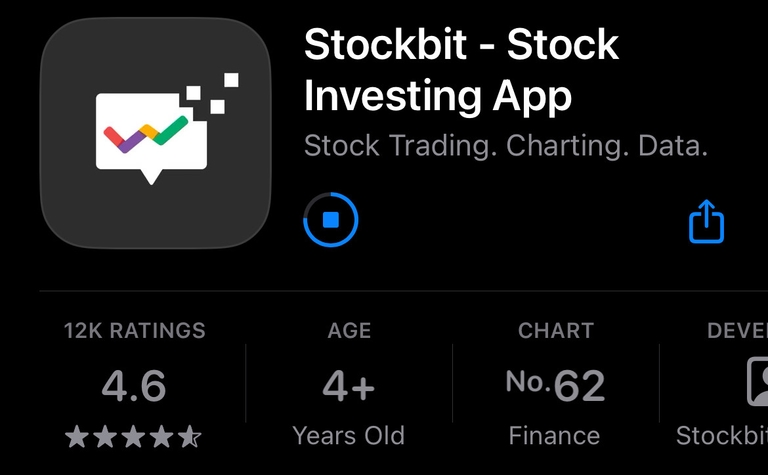Image resolution: width=768 pixels, height=475 pixels.
Task: Tap the five-star rating row
Action: (134, 436)
